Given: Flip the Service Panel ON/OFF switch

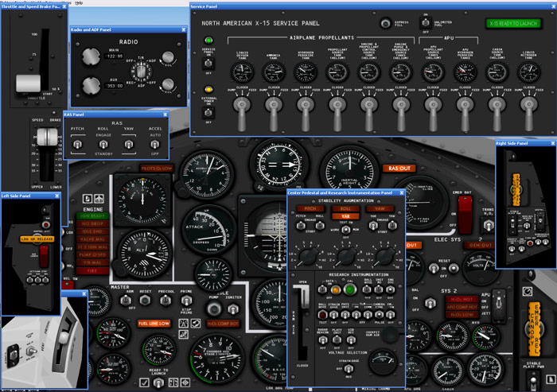Looking at the screenshot, I should [208, 63].
